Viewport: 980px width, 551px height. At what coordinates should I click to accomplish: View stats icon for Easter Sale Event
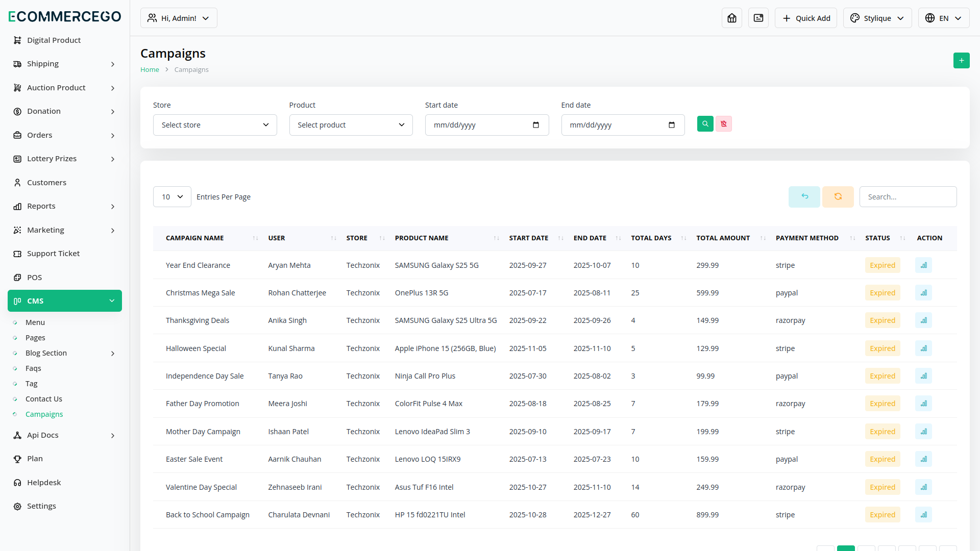[x=923, y=459]
